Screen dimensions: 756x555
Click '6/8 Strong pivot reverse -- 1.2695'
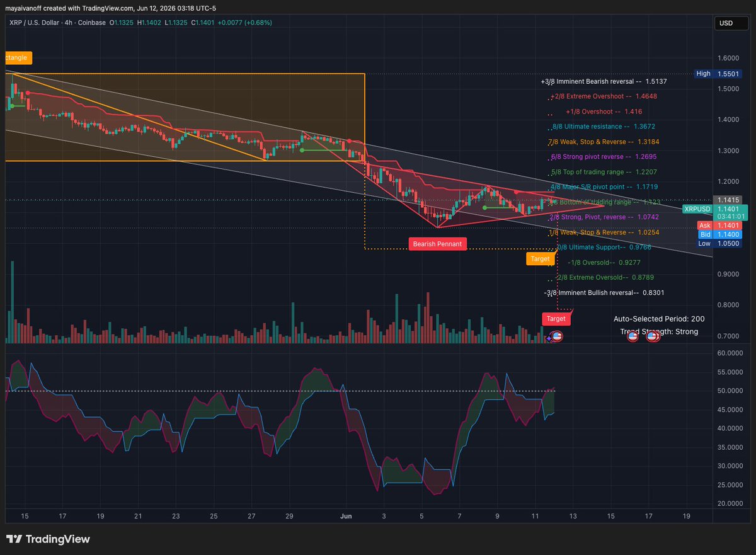(x=604, y=157)
